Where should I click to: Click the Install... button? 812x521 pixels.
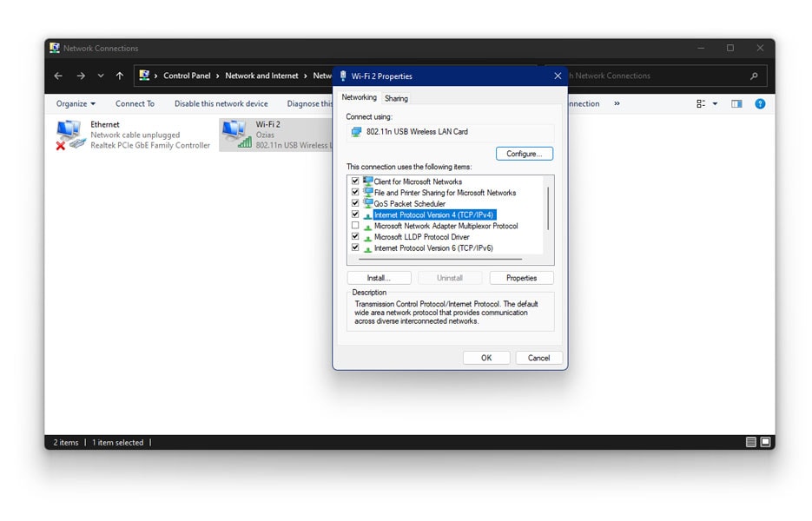379,278
